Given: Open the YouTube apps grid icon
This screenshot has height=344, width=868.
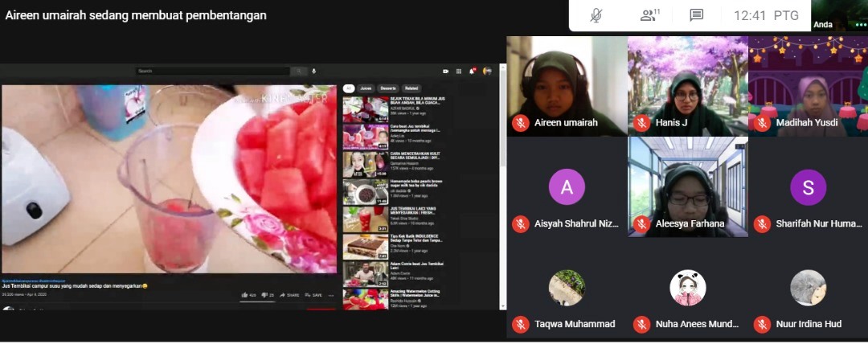Looking at the screenshot, I should point(460,71).
